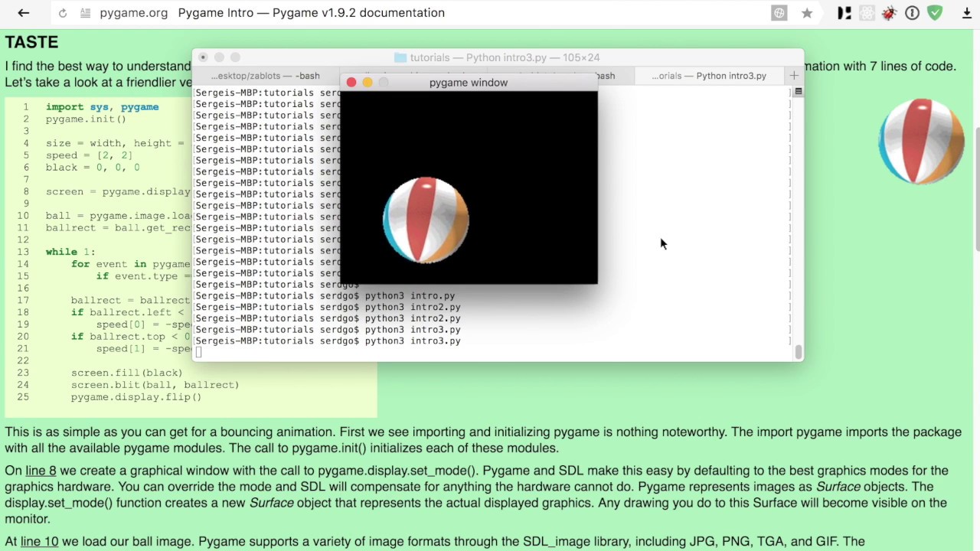
Task: Click the terminal window scrollbar thumb
Action: (799, 352)
